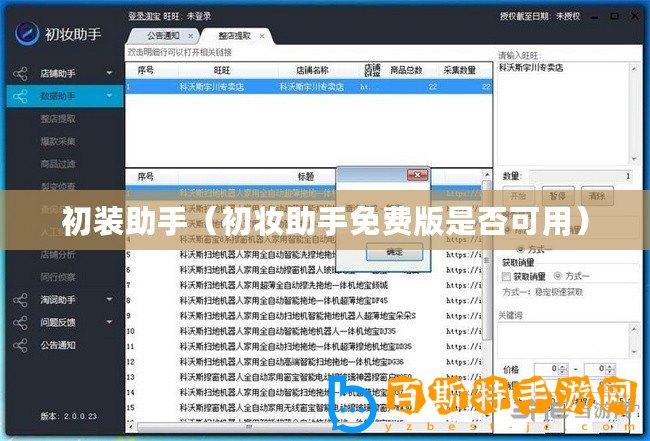Close the 整店提取 tab with its X
Screen dimensions: 650x441
click(x=262, y=36)
